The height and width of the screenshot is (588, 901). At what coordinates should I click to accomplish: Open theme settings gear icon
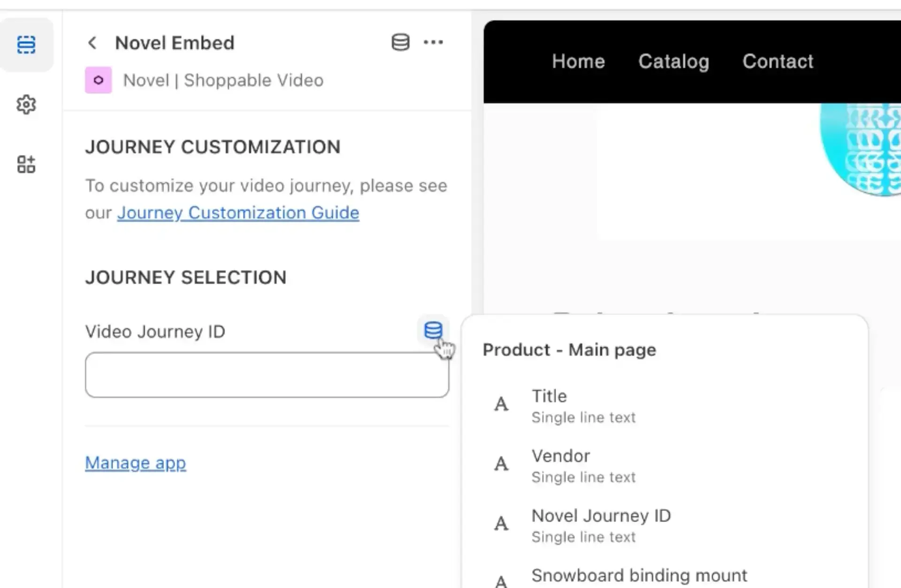pyautogui.click(x=26, y=105)
